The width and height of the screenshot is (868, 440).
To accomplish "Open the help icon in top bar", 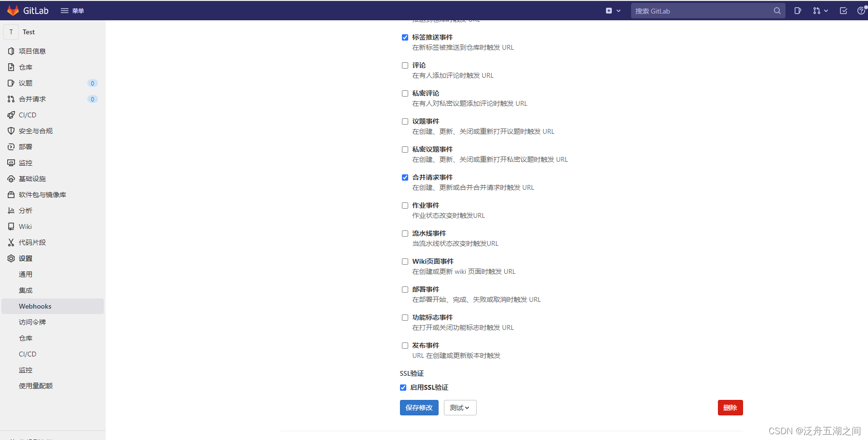I will 862,10.
